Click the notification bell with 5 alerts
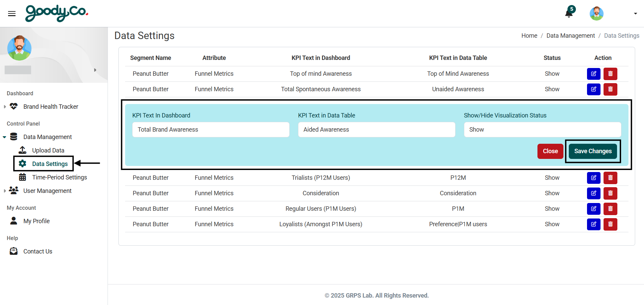Screen dimensions: 644x305 click(568, 13)
